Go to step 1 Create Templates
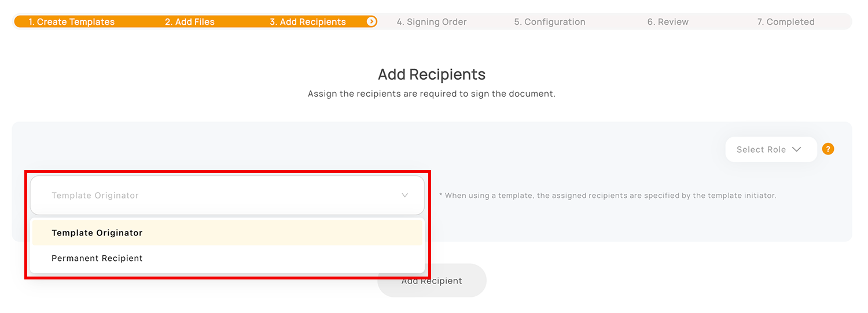Viewport: 868px width, 313px height. [x=72, y=22]
